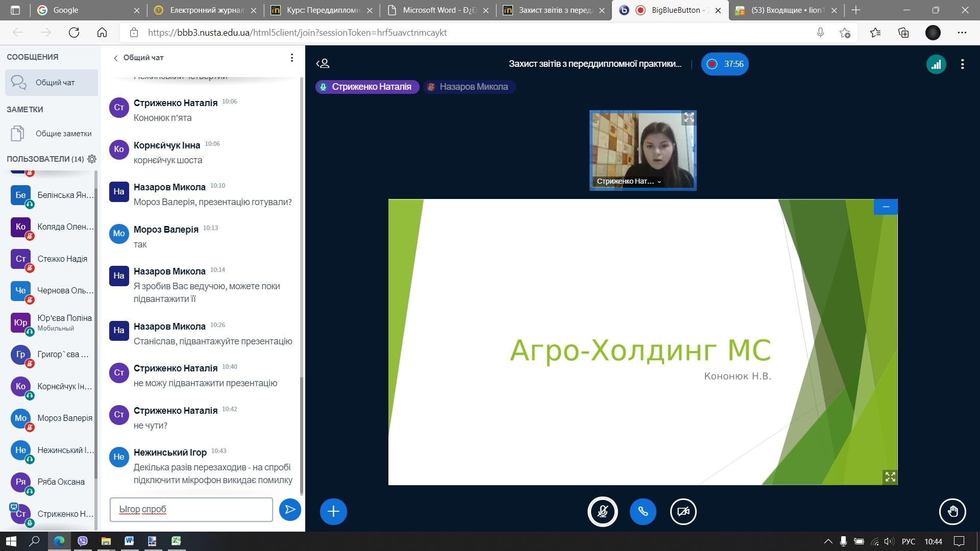This screenshot has width=980, height=551.
Task: Make Стриженко webcam fullscreen
Action: tap(689, 118)
